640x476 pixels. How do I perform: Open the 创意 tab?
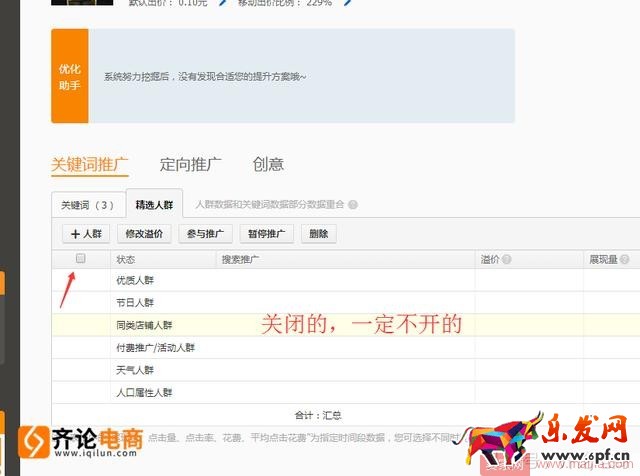pyautogui.click(x=268, y=165)
